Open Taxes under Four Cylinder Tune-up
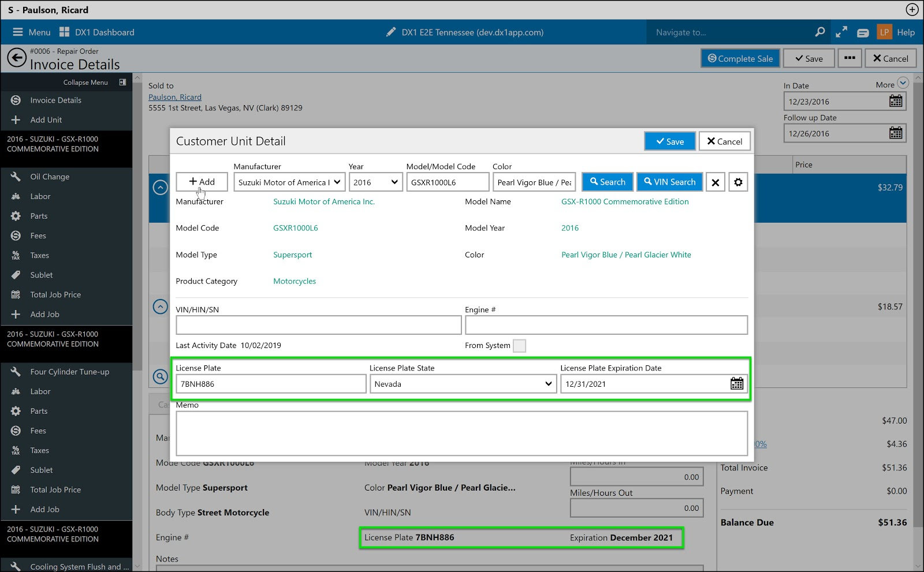This screenshot has width=924, height=572. point(66,450)
